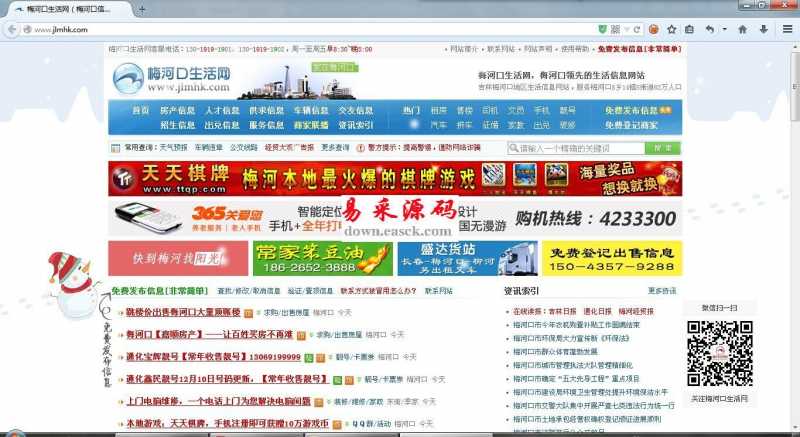Click the reload page icon
This screenshot has height=437, width=800.
[x=636, y=29]
